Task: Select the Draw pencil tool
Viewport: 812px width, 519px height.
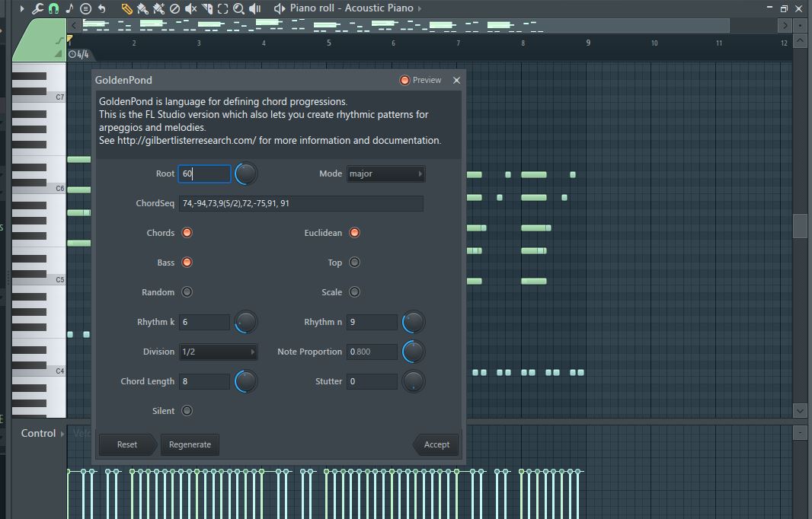Action: [x=126, y=8]
